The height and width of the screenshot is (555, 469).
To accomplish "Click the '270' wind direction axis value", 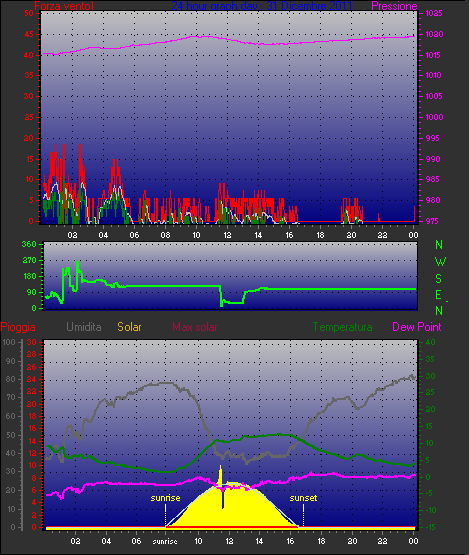I will [29, 261].
